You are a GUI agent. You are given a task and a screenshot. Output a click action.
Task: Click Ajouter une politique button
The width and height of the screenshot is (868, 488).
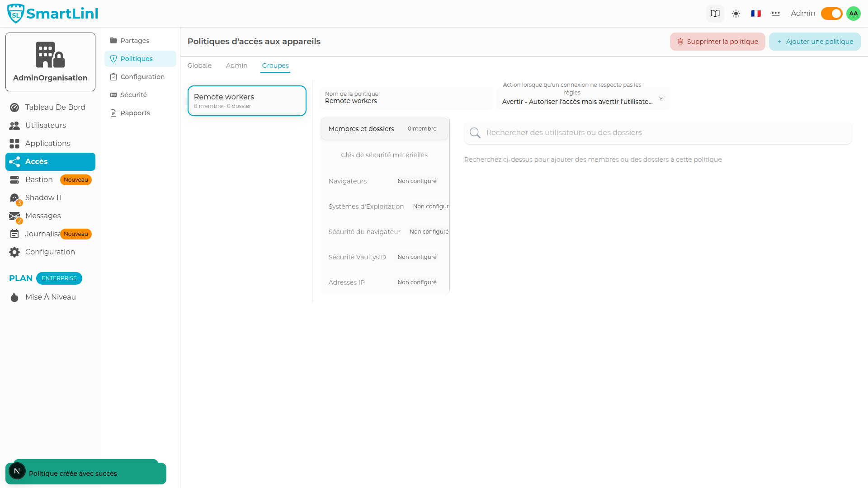814,41
